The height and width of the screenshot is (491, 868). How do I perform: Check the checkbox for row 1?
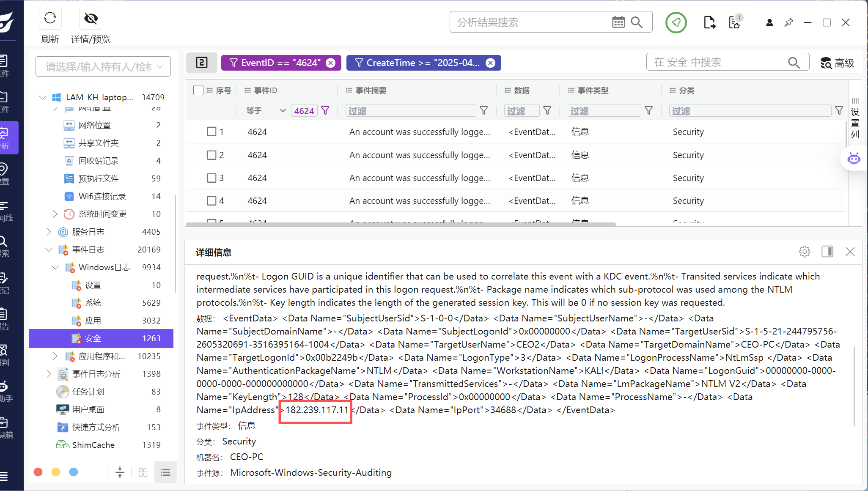click(x=212, y=132)
